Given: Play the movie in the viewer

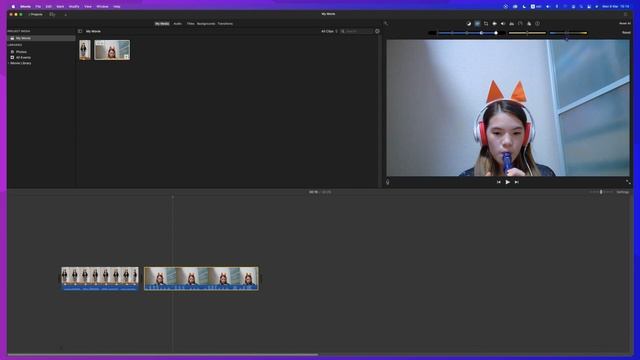Looking at the screenshot, I should click(x=507, y=182).
